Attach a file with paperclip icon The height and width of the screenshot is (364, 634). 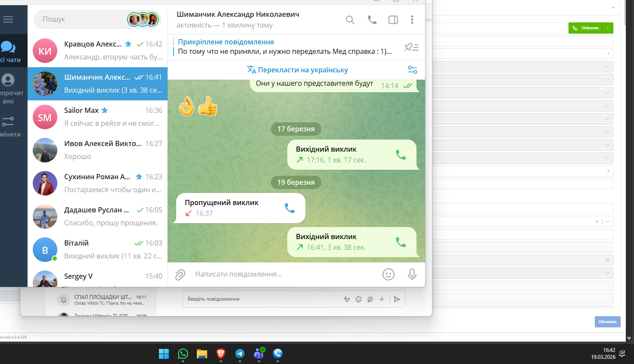point(180,274)
